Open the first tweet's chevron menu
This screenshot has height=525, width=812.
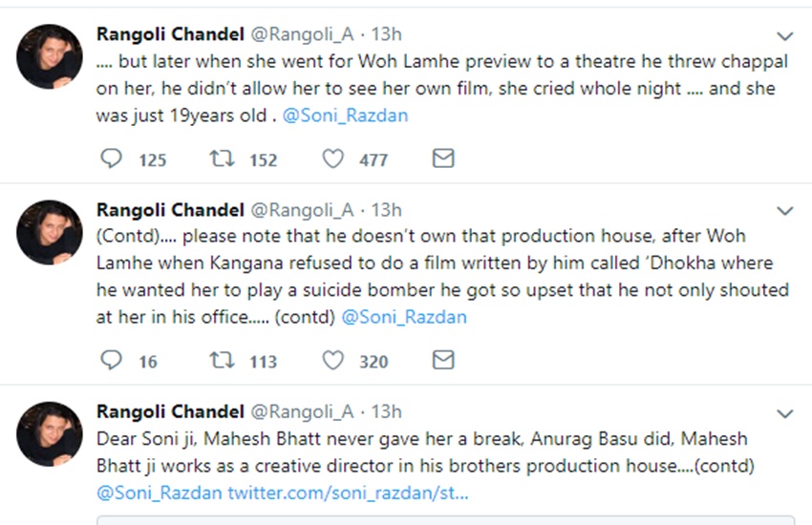[x=785, y=35]
